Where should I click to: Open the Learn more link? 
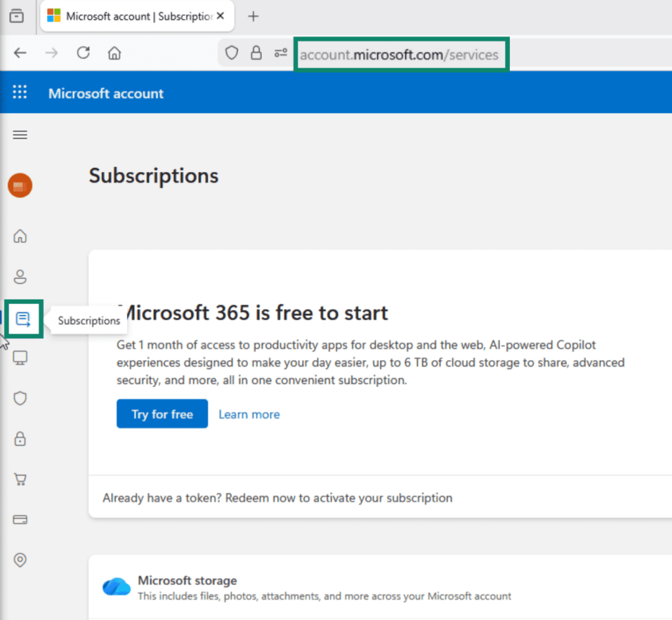pyautogui.click(x=249, y=414)
